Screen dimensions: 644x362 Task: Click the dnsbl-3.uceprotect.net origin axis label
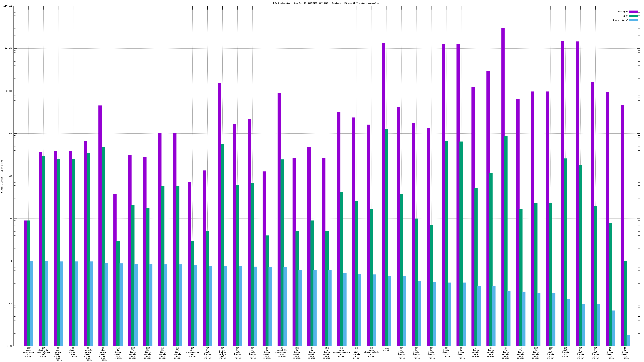(x=282, y=352)
